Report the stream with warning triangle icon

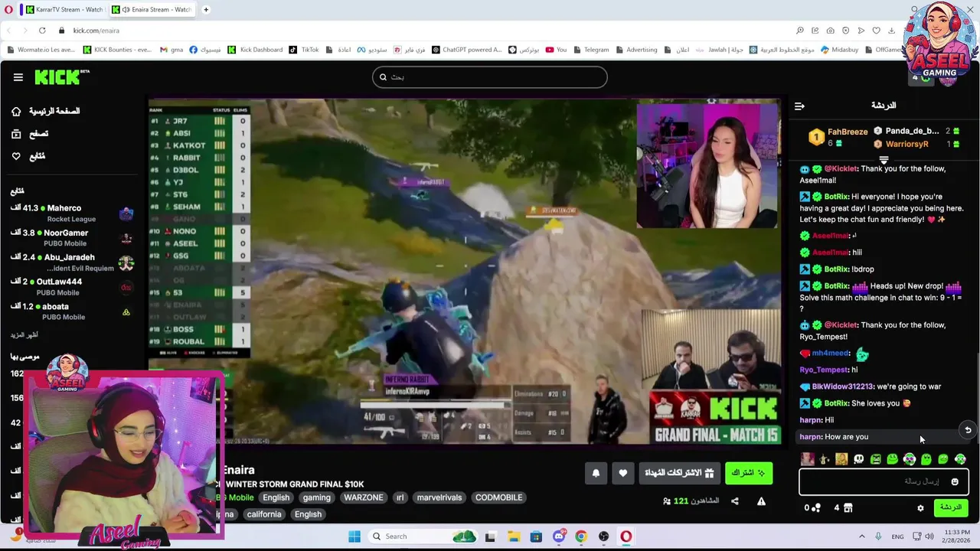761,501
